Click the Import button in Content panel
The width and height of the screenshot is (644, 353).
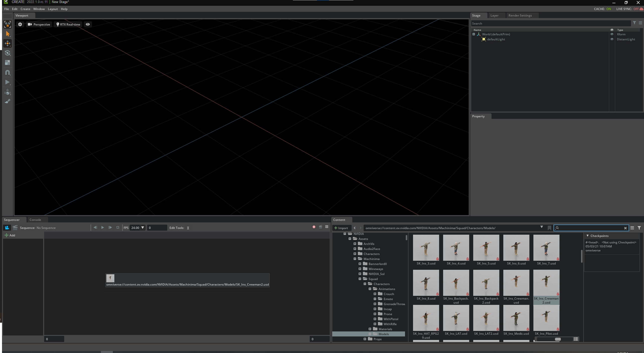342,227
